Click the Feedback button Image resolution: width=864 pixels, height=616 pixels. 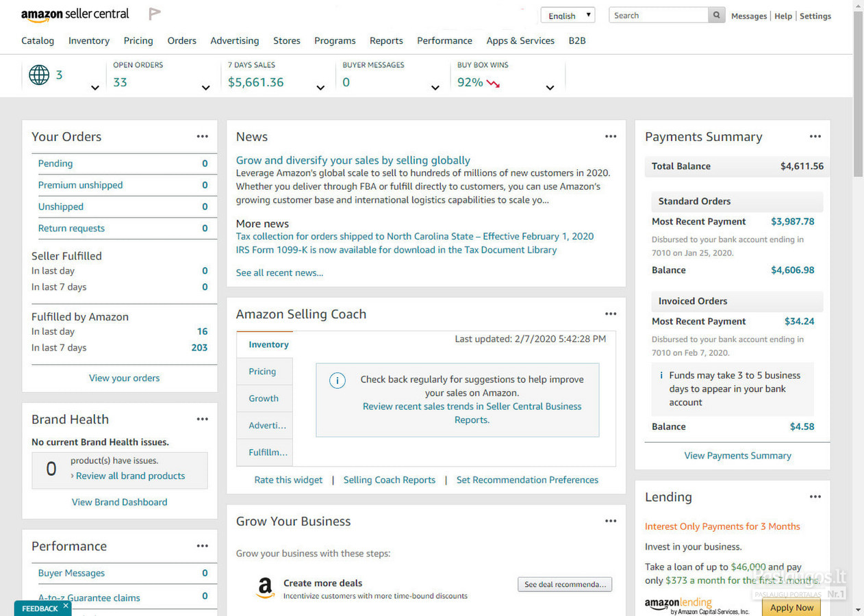(x=40, y=608)
